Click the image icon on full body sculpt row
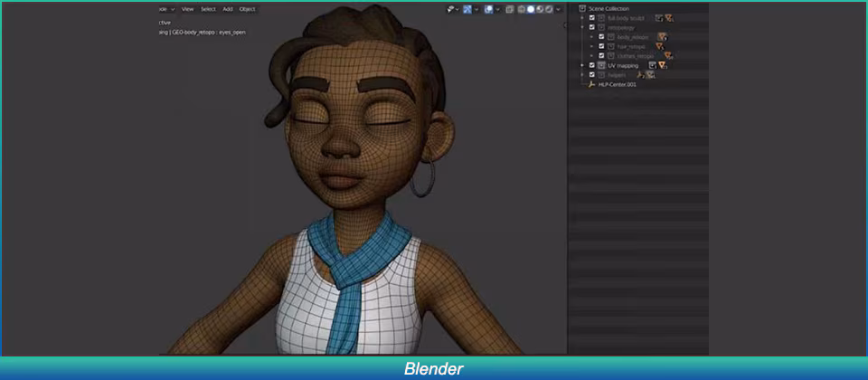 pos(659,18)
